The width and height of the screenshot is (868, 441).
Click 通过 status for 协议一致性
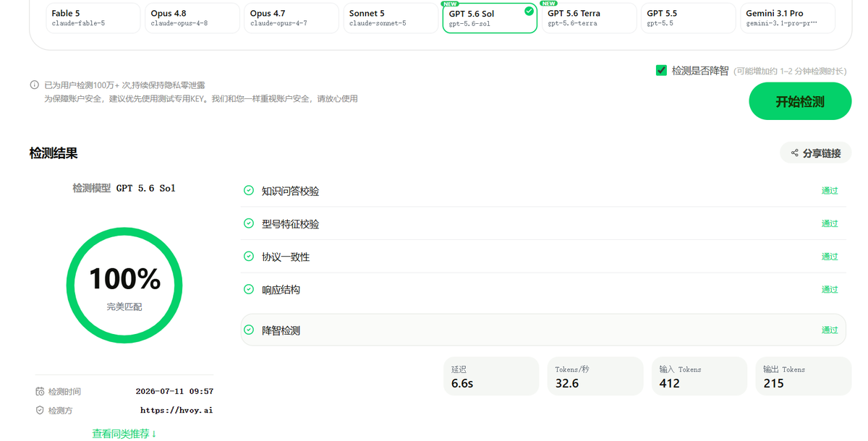point(830,257)
